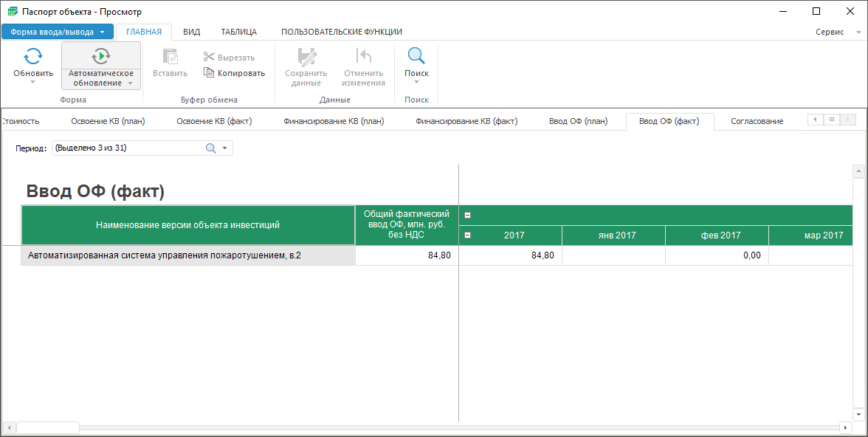Collapse the 2017 year column group
The width and height of the screenshot is (868, 437).
[467, 235]
